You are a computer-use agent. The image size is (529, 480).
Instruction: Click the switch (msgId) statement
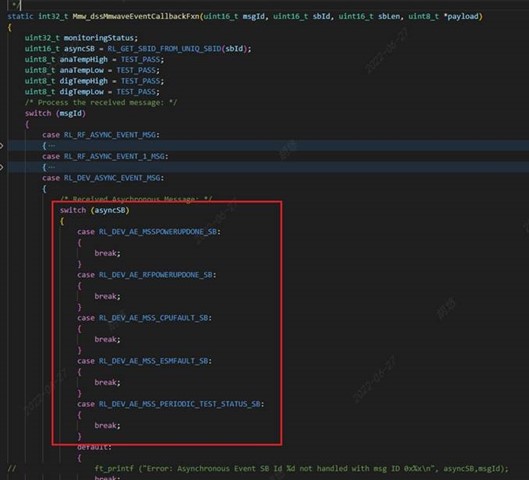pos(55,113)
